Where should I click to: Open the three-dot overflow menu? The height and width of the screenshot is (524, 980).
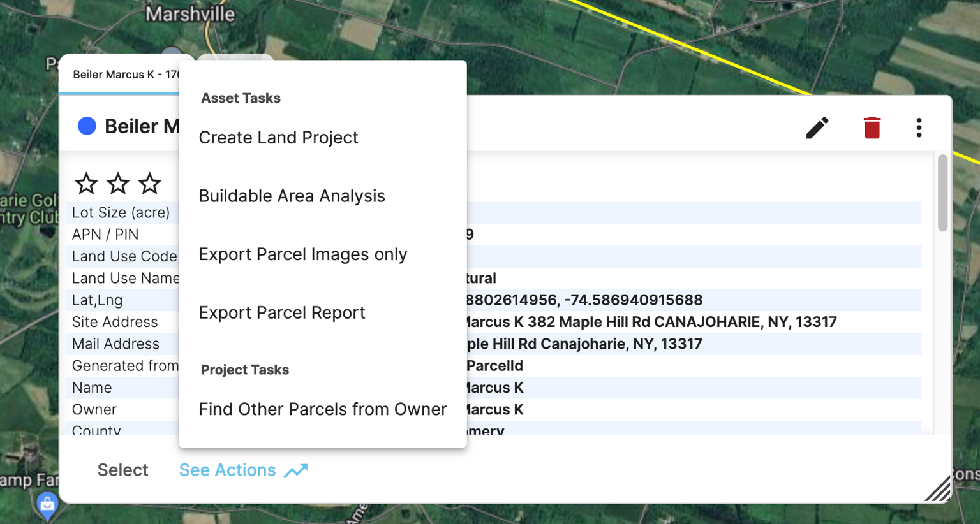coord(919,127)
